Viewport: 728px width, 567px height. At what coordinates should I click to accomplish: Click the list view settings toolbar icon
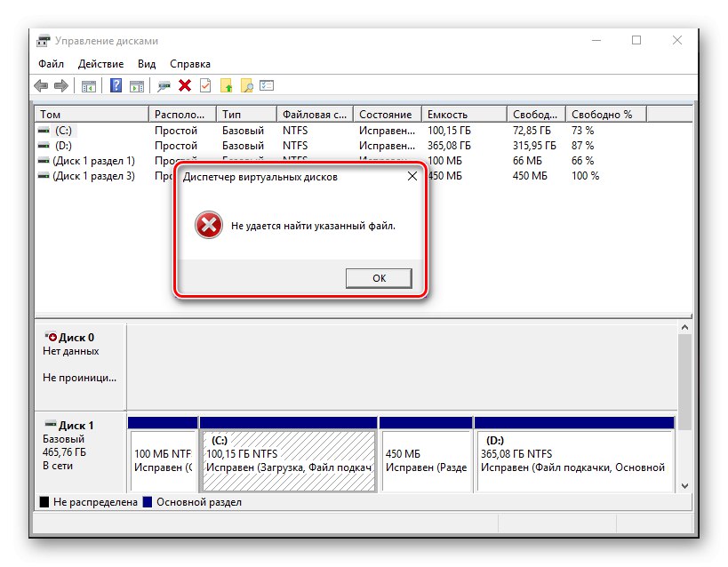click(267, 85)
